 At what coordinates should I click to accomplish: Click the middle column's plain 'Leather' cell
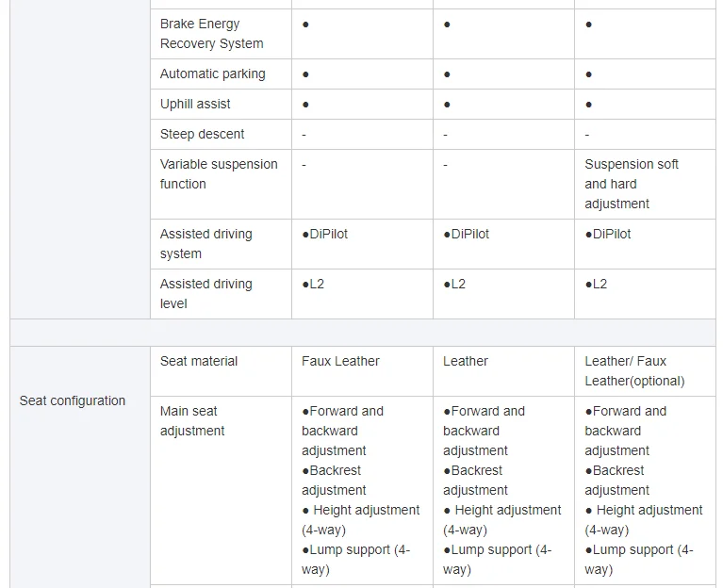click(x=466, y=361)
